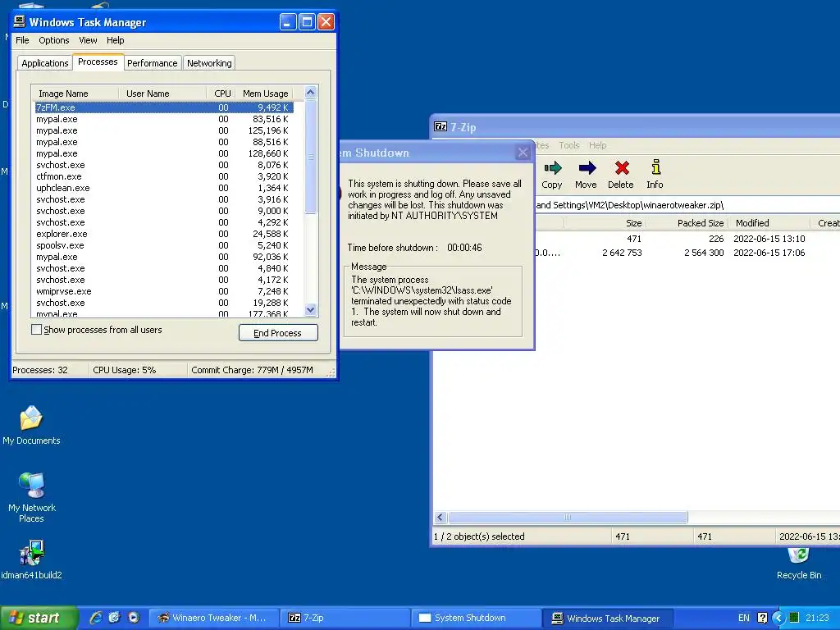The image size is (840, 630).
Task: Click the Move arrow icon in 7-Zip
Action: 587,168
